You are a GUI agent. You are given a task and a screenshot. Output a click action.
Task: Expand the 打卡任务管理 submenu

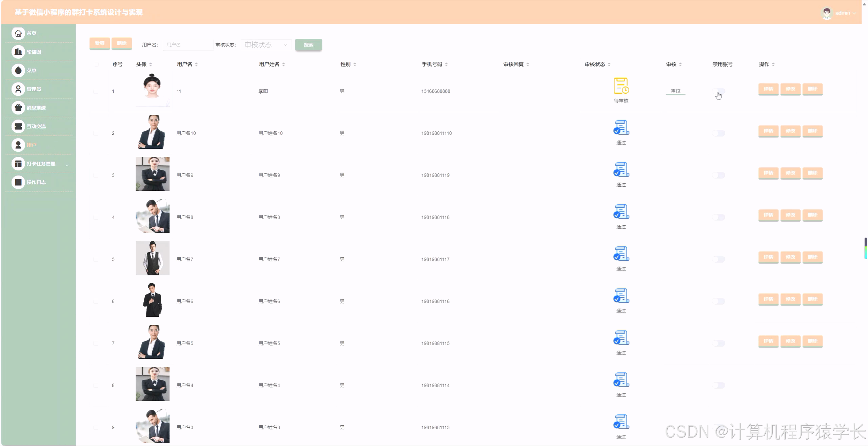(x=67, y=165)
